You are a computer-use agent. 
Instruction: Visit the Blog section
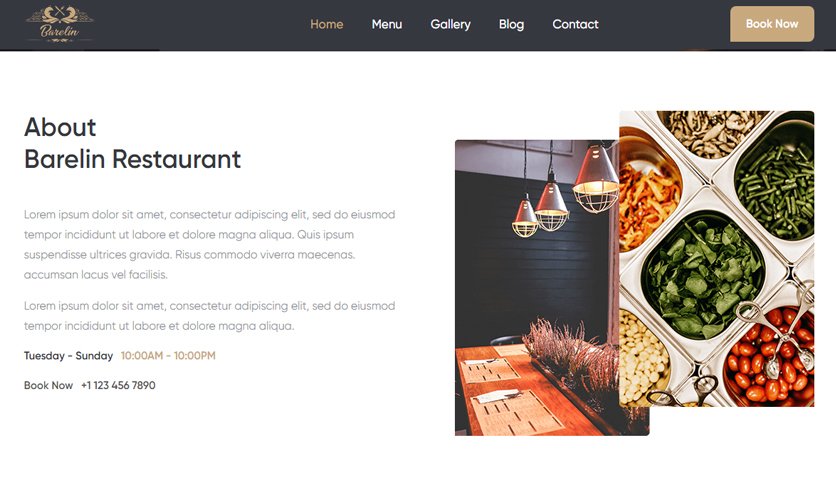pos(511,24)
